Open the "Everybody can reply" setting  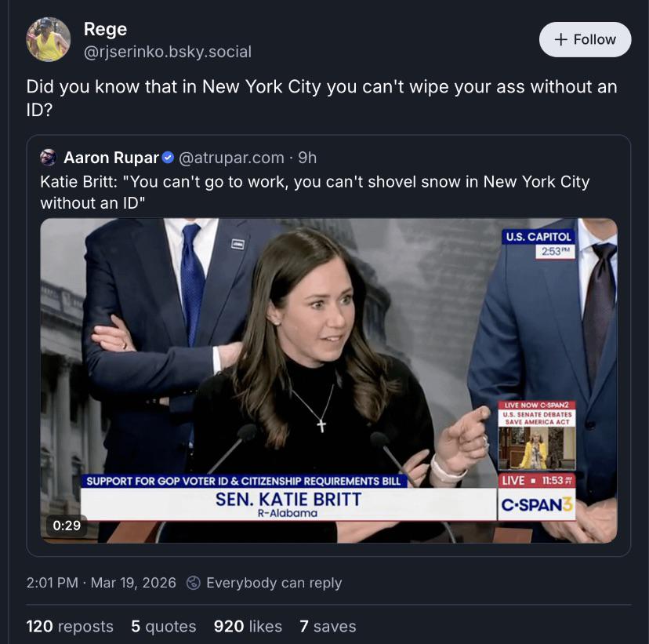(274, 583)
